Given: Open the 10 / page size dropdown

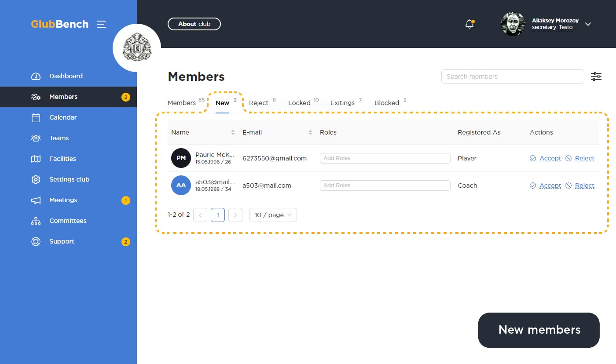Looking at the screenshot, I should [x=273, y=215].
